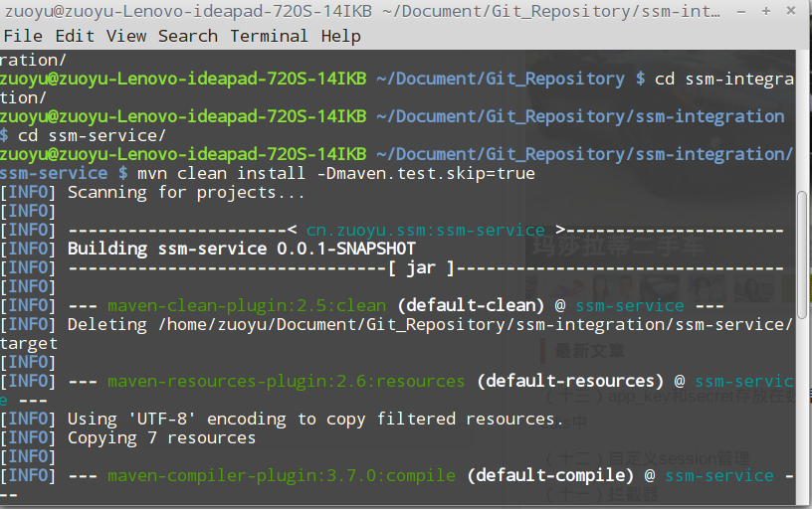This screenshot has height=509, width=812.
Task: Click the 'Copying 7 resources' output line
Action: (161, 437)
